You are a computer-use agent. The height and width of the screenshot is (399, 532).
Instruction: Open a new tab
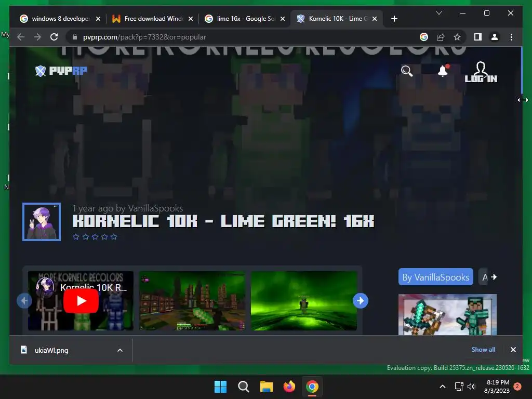coord(394,19)
